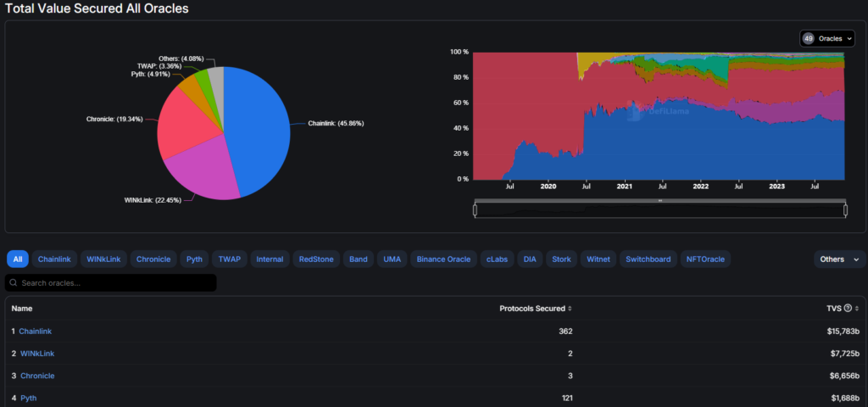This screenshot has width=868, height=407.
Task: Open the Chronicle row link in the table
Action: [36, 376]
